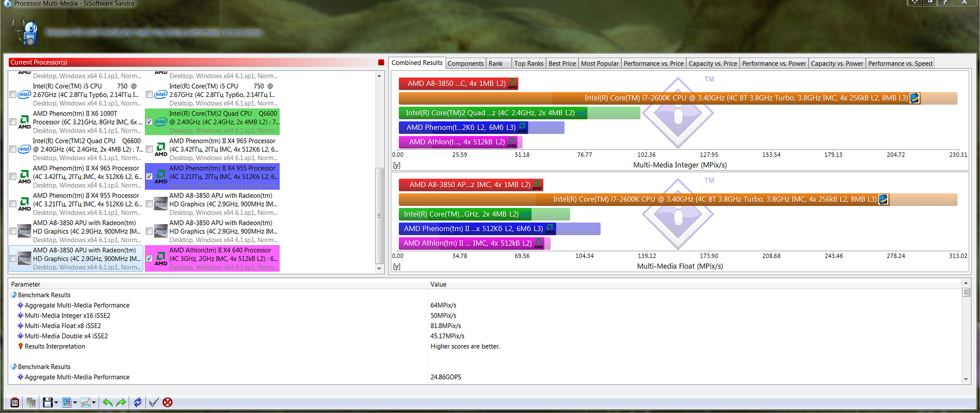This screenshot has width=980, height=413.
Task: Select the Combined Results tab
Action: 417,63
